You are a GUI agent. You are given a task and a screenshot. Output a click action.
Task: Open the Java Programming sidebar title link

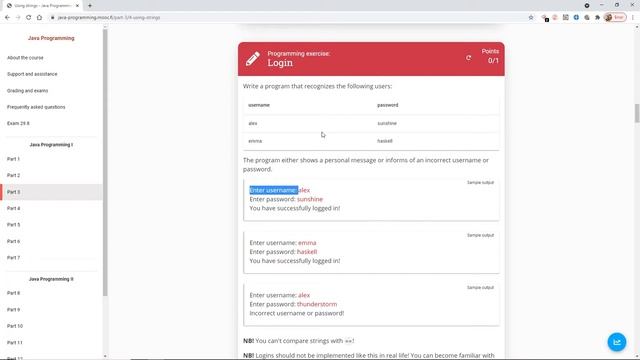tap(51, 38)
